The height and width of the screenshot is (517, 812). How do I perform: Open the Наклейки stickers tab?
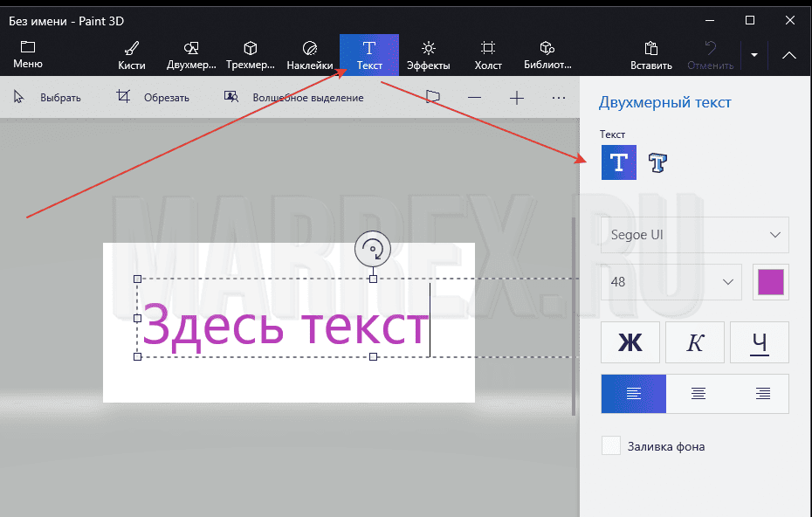[310, 55]
